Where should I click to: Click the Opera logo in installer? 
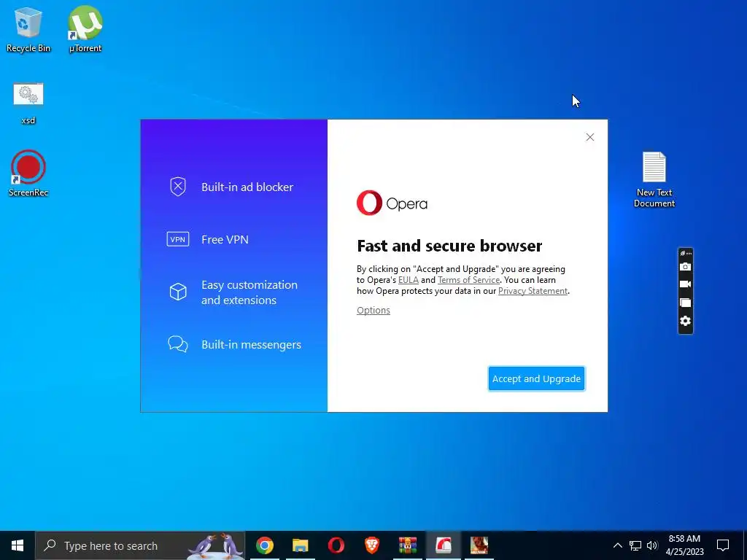tap(392, 203)
